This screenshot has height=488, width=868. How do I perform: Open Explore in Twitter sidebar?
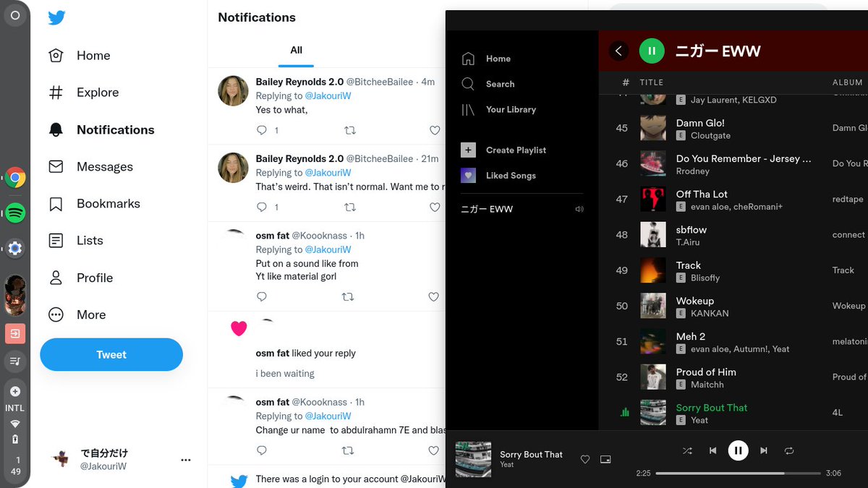pos(83,93)
